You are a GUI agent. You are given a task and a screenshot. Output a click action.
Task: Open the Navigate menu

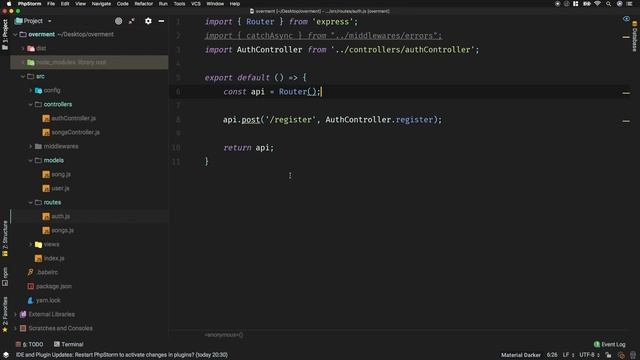[x=101, y=4]
